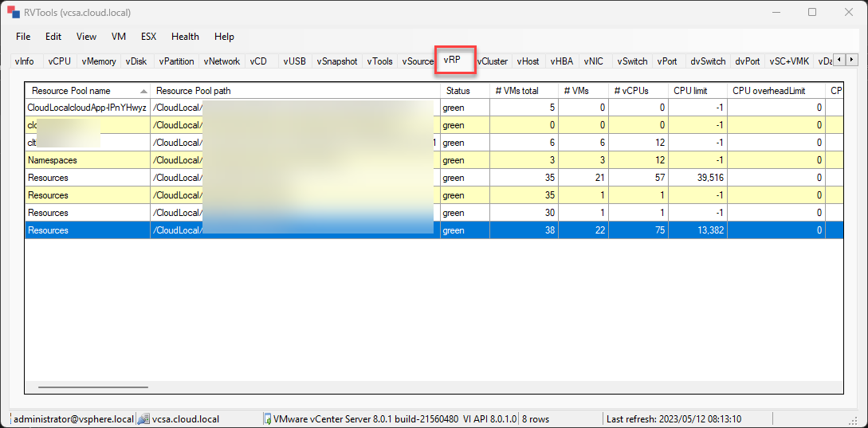
Task: Switch to the dvPort tab
Action: click(x=748, y=61)
